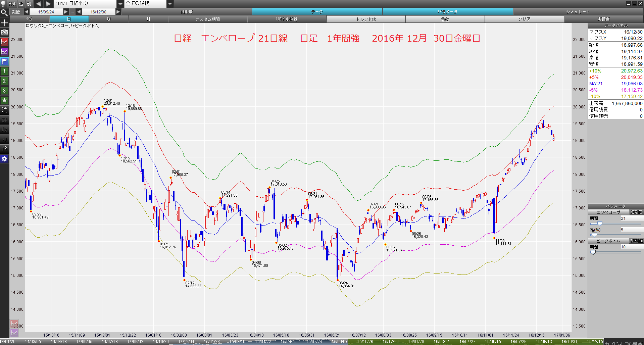Click the 消 erase sidebar button

(x=4, y=110)
